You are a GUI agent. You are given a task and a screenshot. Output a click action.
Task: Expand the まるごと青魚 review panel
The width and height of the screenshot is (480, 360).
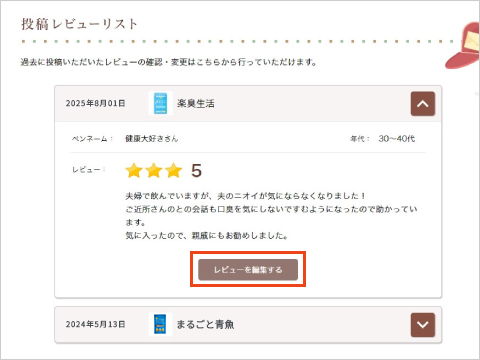tap(423, 325)
